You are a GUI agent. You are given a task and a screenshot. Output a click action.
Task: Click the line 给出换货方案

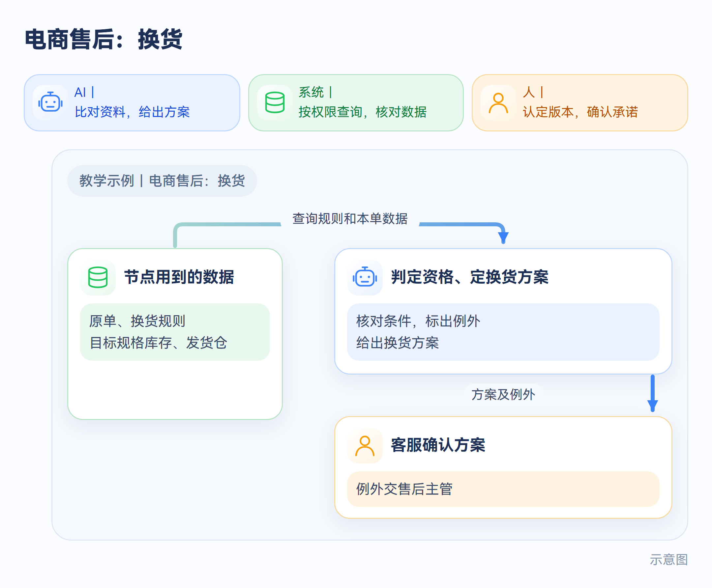[x=398, y=343]
